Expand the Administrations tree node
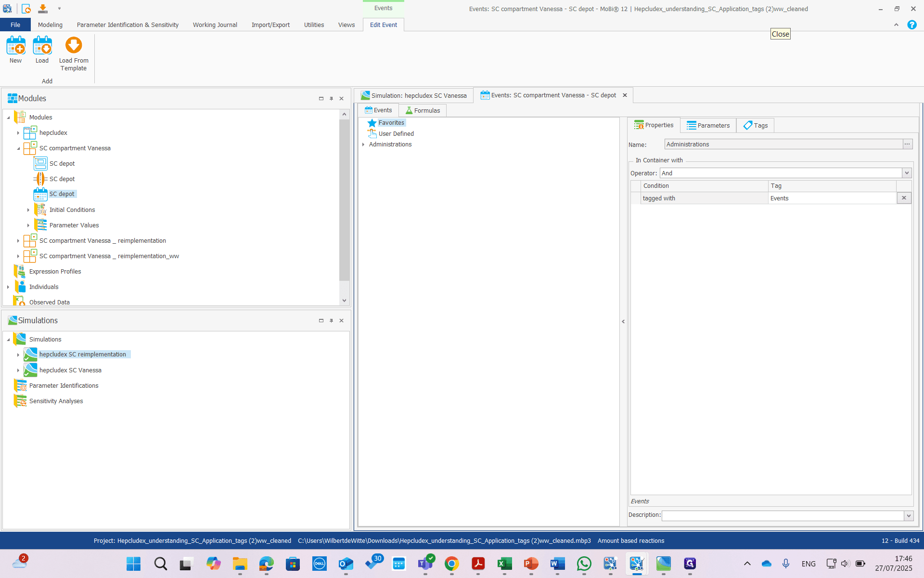The width and height of the screenshot is (924, 578). [363, 144]
